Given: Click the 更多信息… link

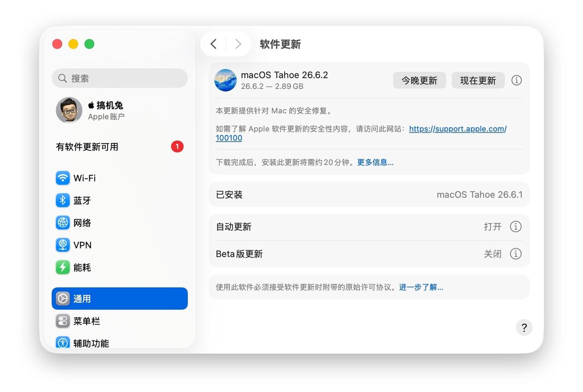Looking at the screenshot, I should tap(375, 162).
